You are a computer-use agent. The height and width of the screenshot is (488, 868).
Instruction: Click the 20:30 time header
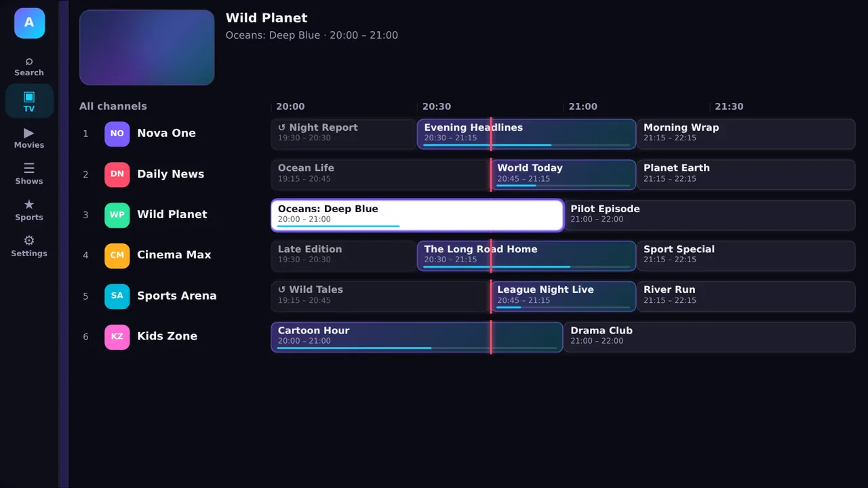(437, 106)
